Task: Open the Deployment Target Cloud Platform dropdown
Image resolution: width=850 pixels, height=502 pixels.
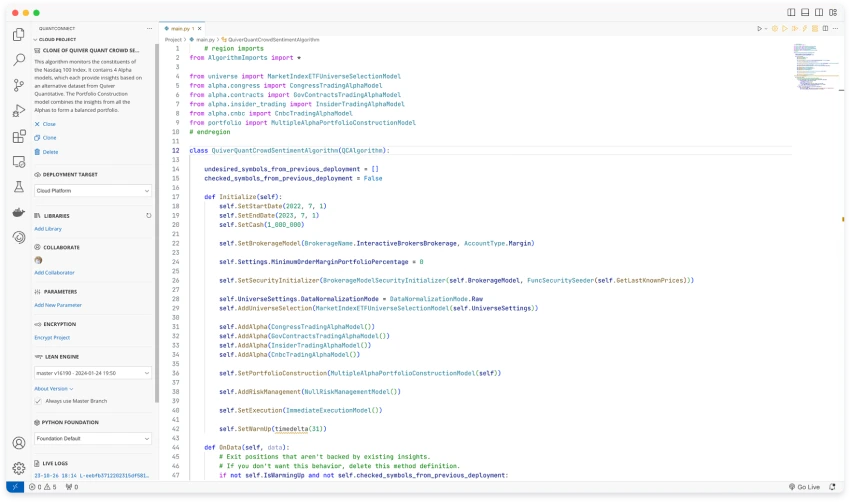Action: [93, 191]
